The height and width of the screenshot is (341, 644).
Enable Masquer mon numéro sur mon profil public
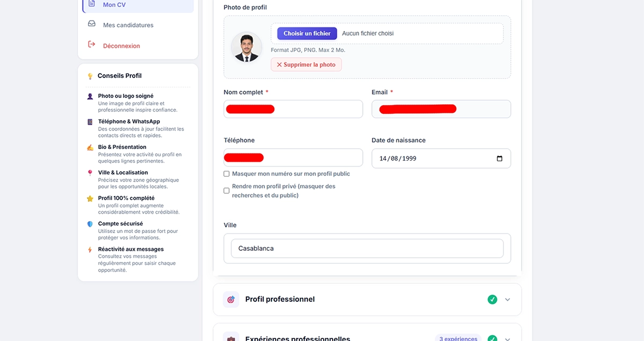[x=226, y=174]
